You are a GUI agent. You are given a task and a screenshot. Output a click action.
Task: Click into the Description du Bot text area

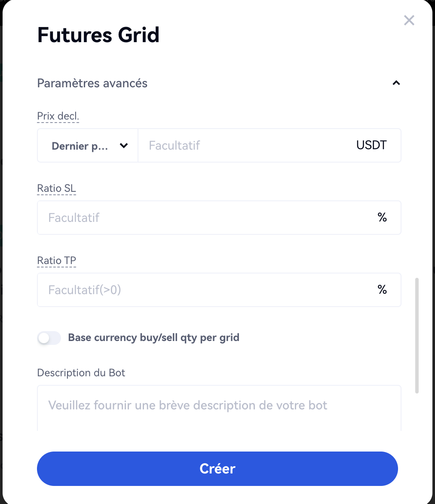pos(219,408)
